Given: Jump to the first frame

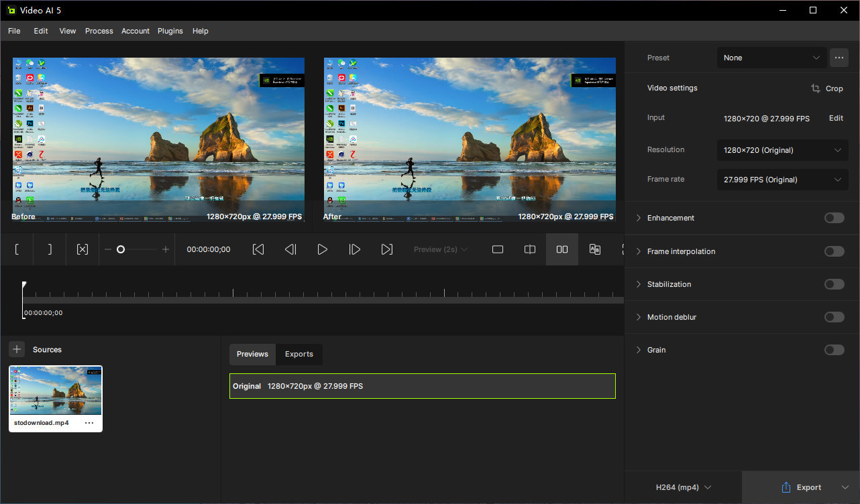Looking at the screenshot, I should click(x=258, y=249).
